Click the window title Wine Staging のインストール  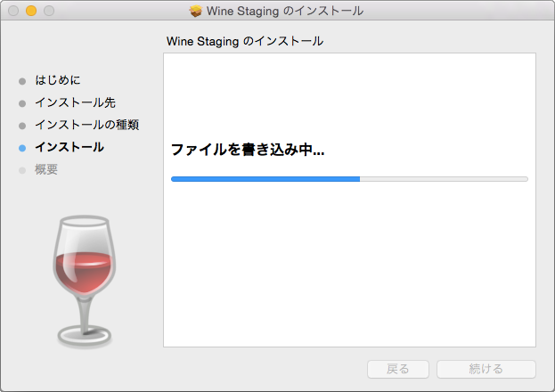(x=285, y=11)
